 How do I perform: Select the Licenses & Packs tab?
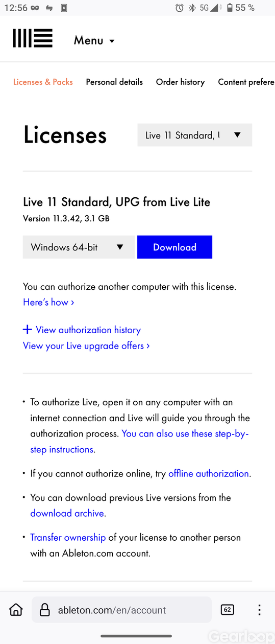pyautogui.click(x=43, y=82)
